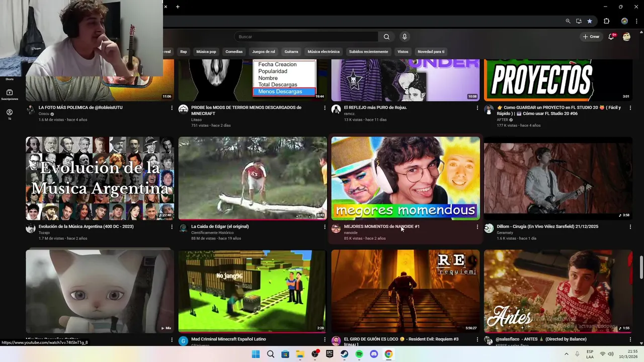Viewport: 644px width, 362px height.
Task: Open YouTube notifications bell
Action: [x=611, y=37]
